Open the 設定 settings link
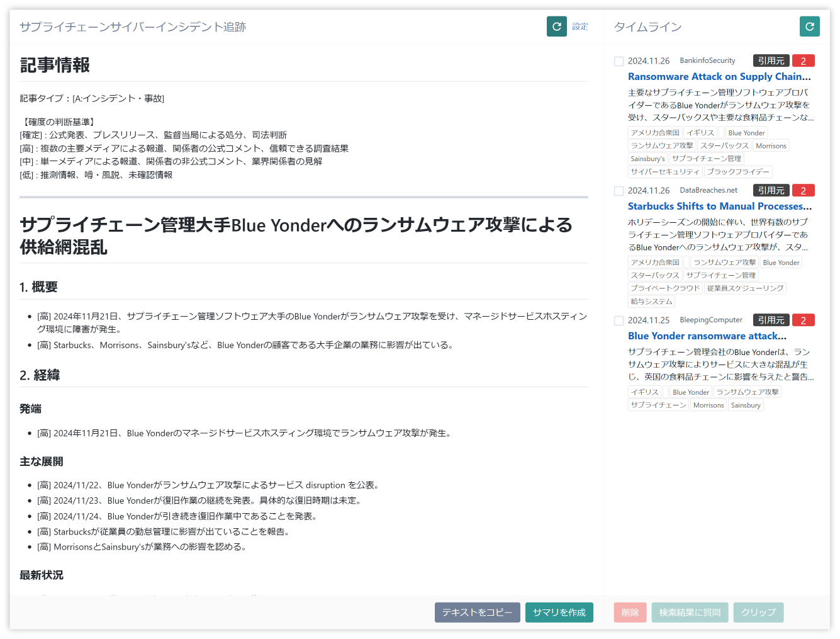The height and width of the screenshot is (639, 840). [580, 26]
